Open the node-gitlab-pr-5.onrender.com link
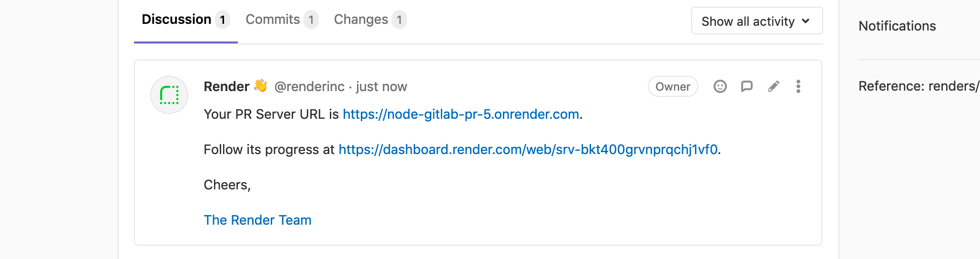This screenshot has width=980, height=259. tap(460, 114)
